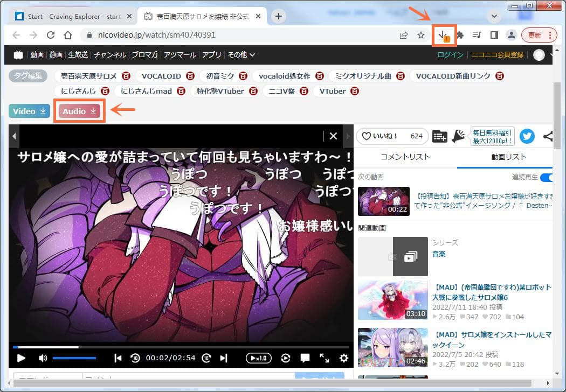The image size is (566, 392).
Task: Open Chrome profile avatar icon
Action: [x=511, y=35]
